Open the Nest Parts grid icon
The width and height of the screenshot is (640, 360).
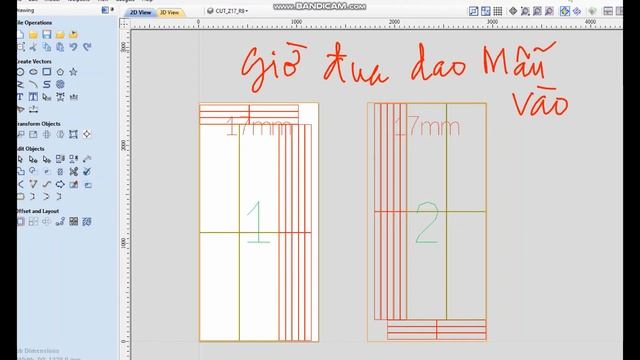coord(73,222)
